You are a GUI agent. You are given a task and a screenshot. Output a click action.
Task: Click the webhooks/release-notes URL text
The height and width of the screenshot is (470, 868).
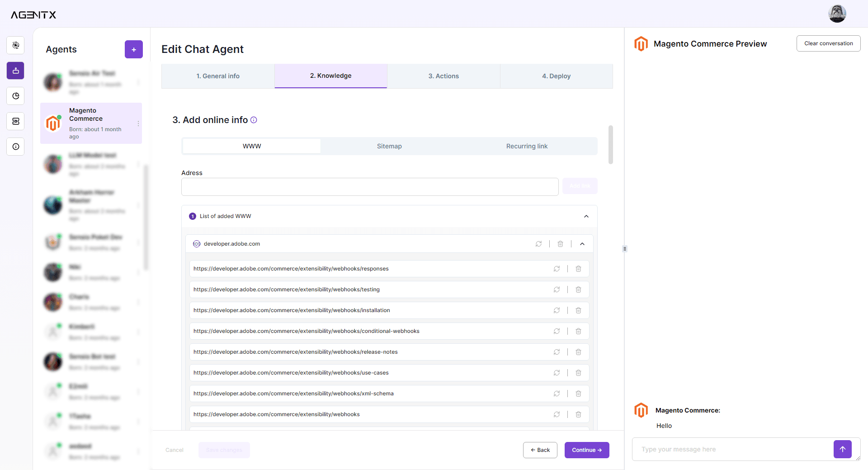coord(296,352)
